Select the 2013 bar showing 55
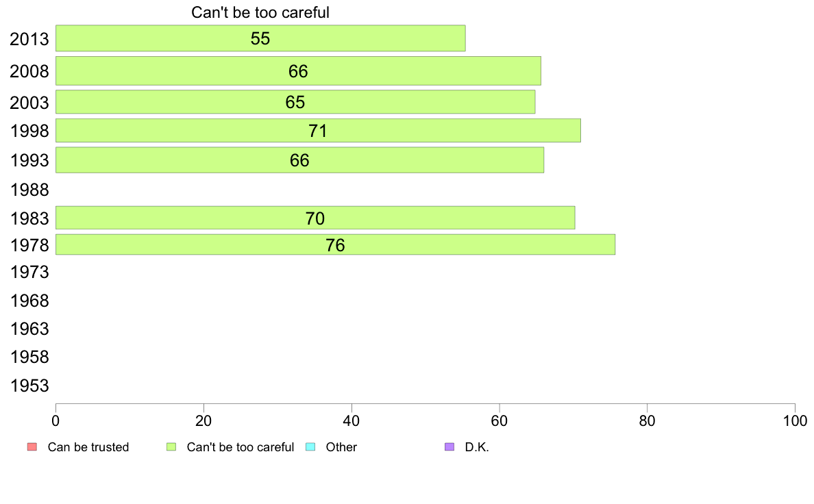Viewport: 814px width, 504px height. (x=260, y=38)
